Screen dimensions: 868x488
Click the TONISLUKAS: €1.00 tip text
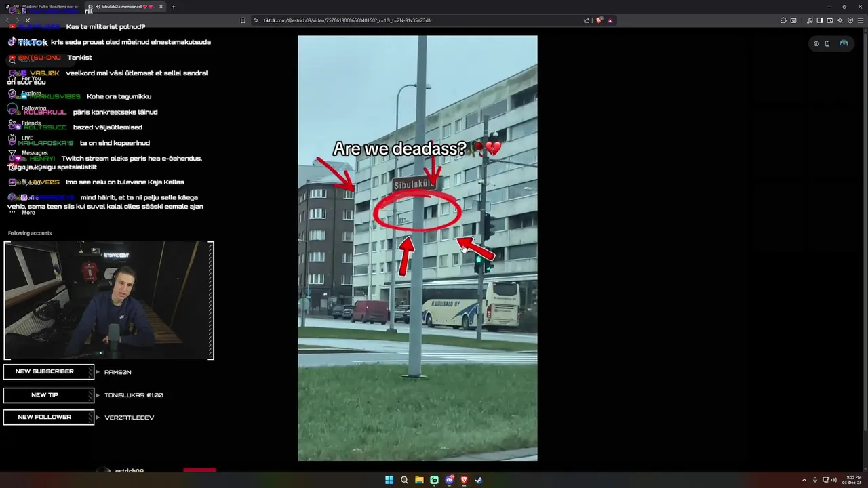[134, 395]
